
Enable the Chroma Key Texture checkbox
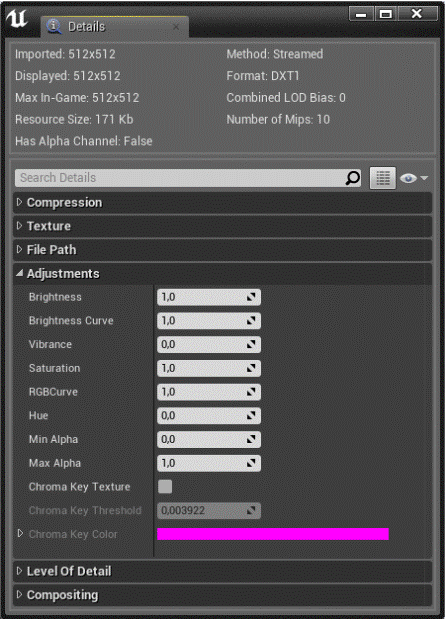click(165, 487)
